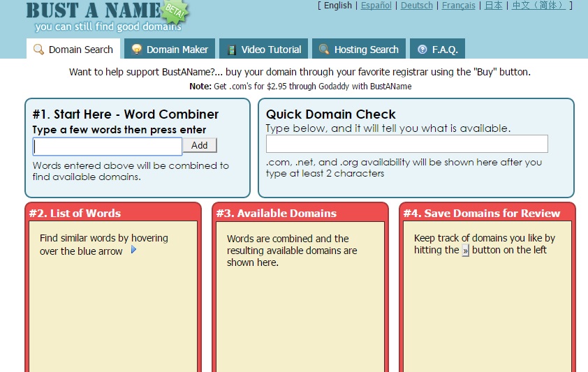588x372 pixels.
Task: Open the Hosting Search tab
Action: pyautogui.click(x=366, y=50)
